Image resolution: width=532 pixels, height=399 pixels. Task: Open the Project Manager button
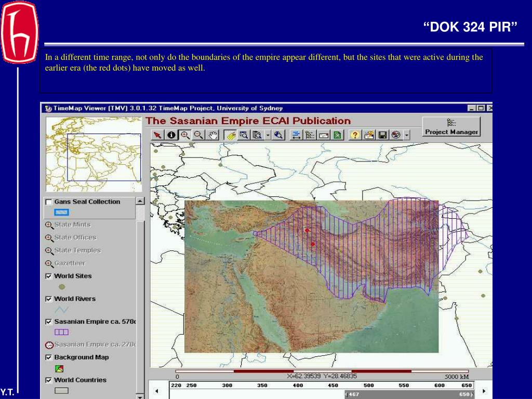(x=451, y=127)
